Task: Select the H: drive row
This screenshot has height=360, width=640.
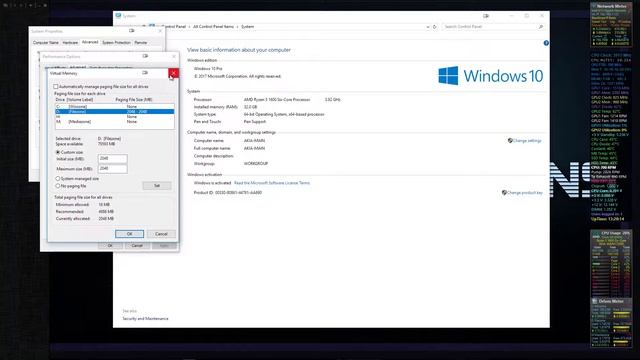Action: coord(115,117)
